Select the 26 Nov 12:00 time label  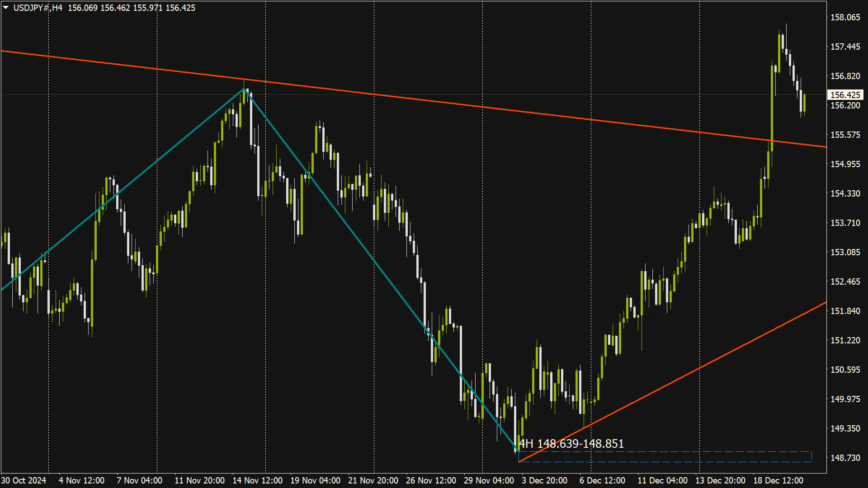tap(431, 480)
